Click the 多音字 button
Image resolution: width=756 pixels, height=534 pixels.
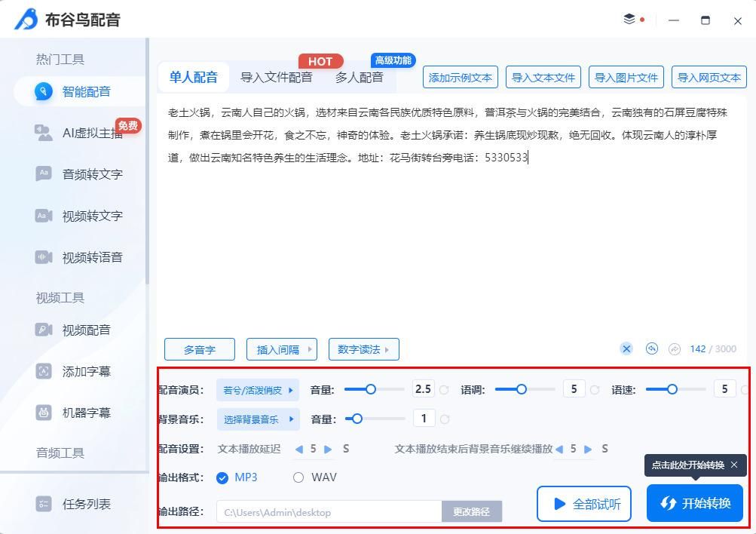pyautogui.click(x=200, y=349)
